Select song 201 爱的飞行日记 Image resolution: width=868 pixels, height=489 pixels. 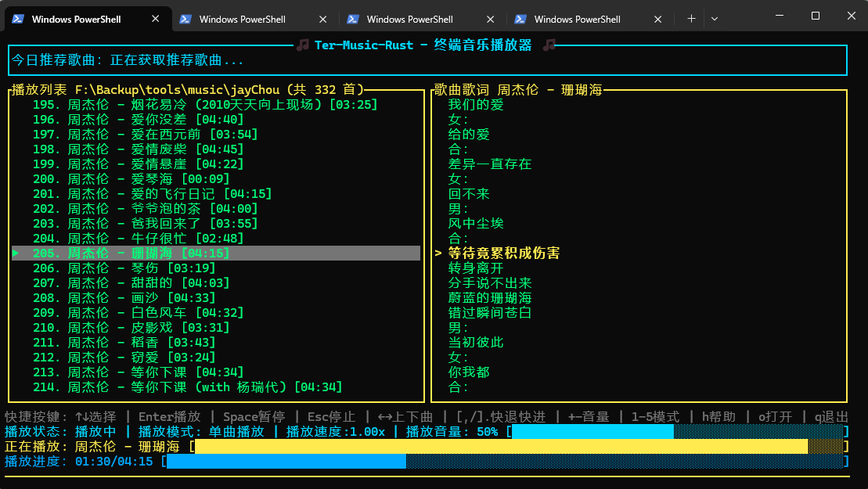click(152, 194)
